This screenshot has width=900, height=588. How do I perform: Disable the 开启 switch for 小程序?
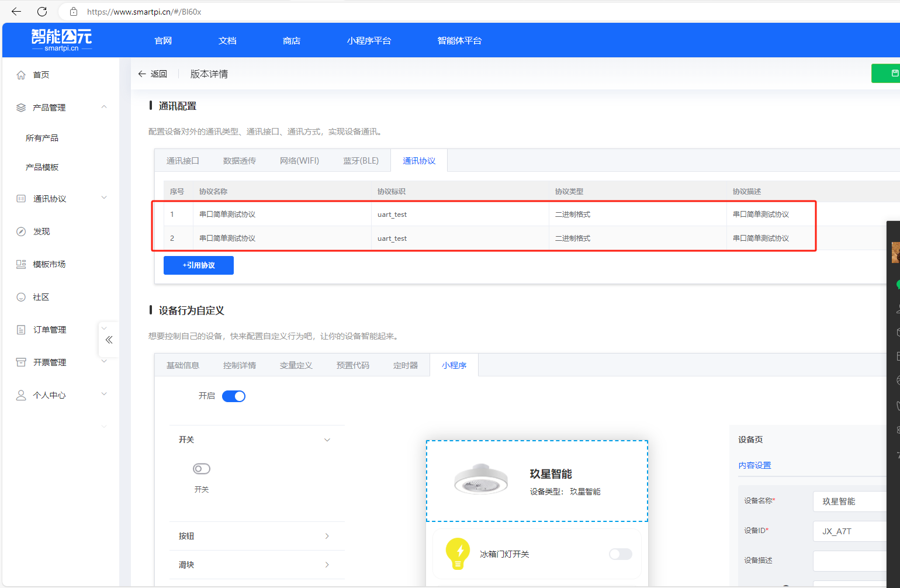point(233,396)
